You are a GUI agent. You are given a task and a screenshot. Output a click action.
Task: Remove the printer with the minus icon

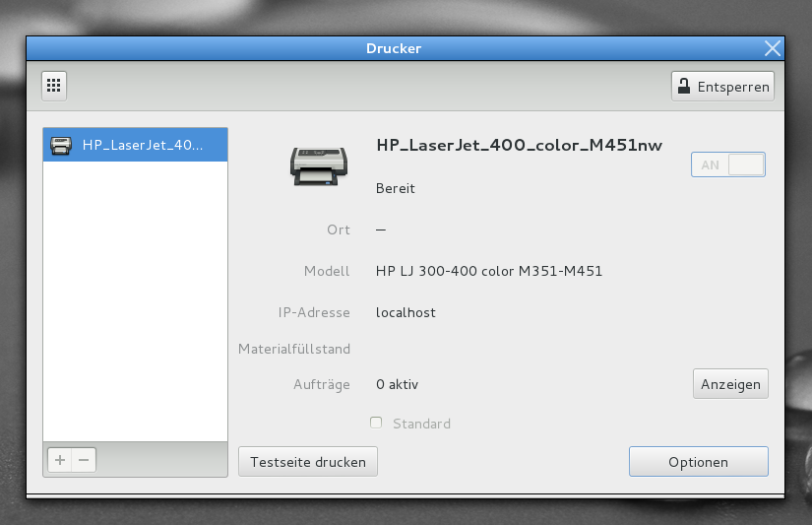[x=84, y=459]
